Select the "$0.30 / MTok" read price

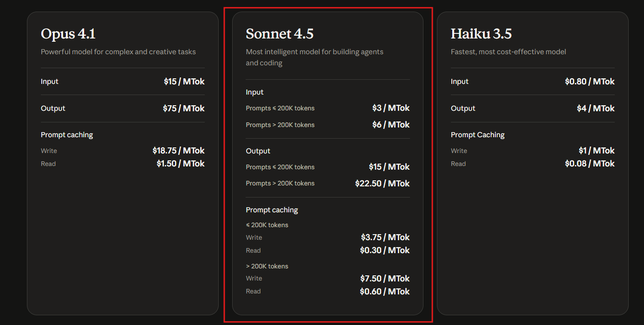tap(385, 250)
